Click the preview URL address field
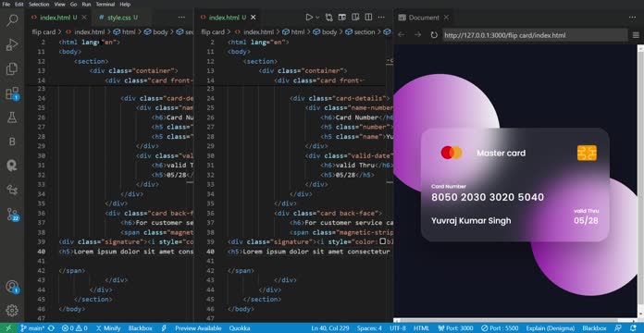Screen dimensions: 644x333 [535, 35]
